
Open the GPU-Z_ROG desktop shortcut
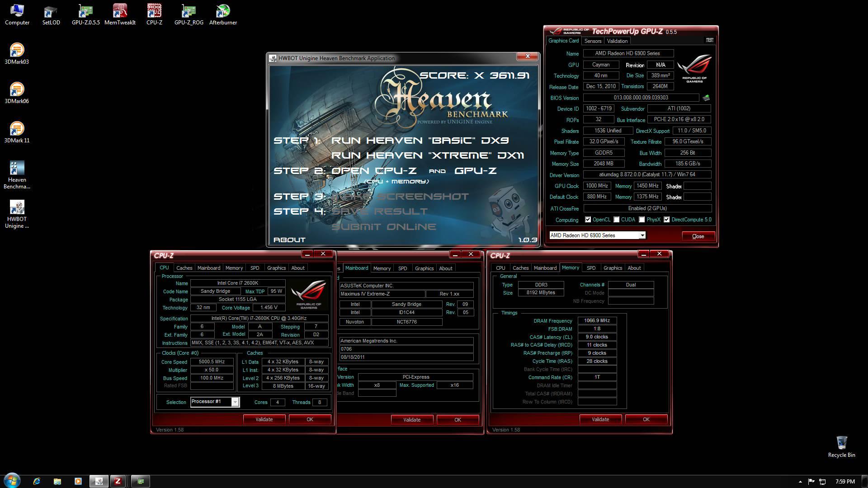click(189, 14)
